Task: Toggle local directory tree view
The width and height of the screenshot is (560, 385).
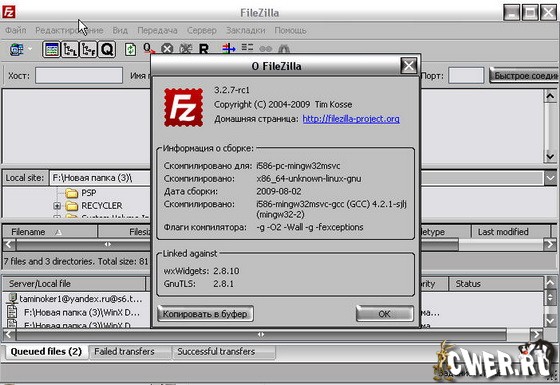Action: click(70, 49)
